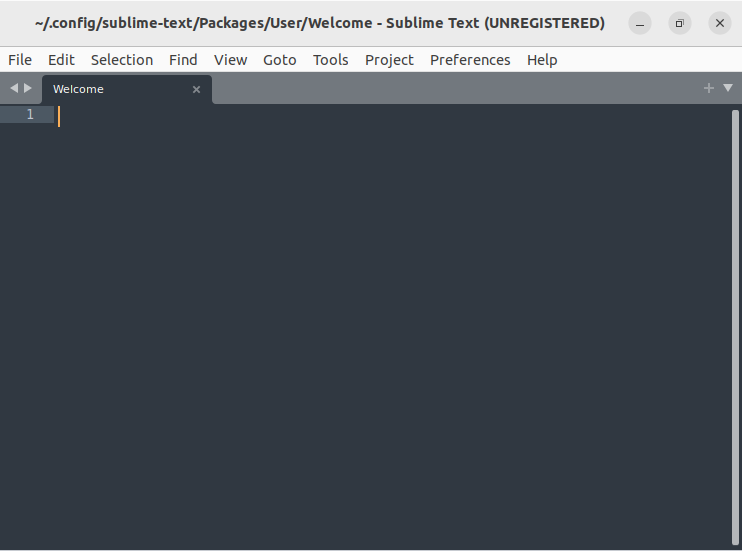Viewport: 742px width, 551px height.
Task: Open the Help menu
Action: (x=542, y=60)
